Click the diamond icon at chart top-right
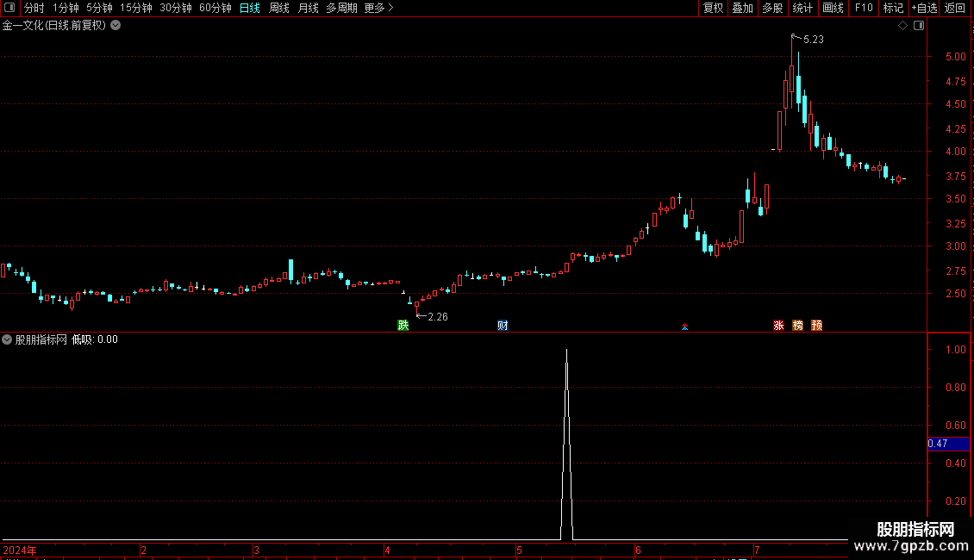The width and height of the screenshot is (974, 560). click(x=902, y=26)
